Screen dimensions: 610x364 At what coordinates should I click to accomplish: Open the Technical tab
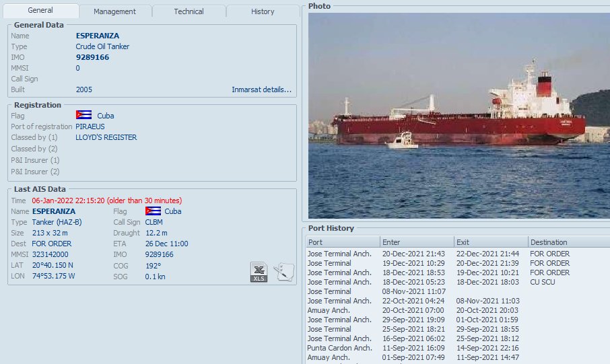click(189, 11)
